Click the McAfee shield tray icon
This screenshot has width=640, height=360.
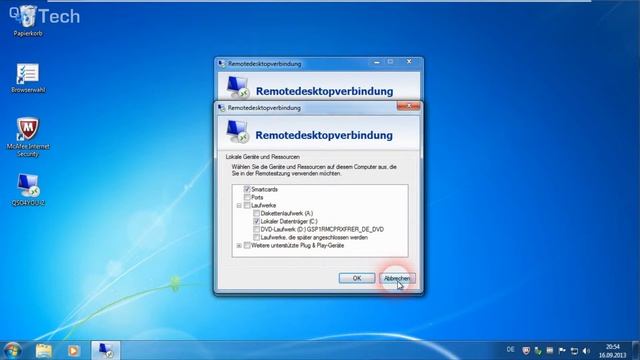click(526, 351)
